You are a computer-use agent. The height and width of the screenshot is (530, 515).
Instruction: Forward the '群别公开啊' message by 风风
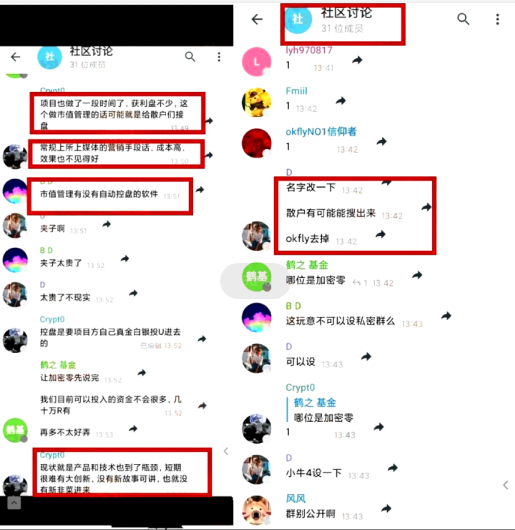[386, 508]
